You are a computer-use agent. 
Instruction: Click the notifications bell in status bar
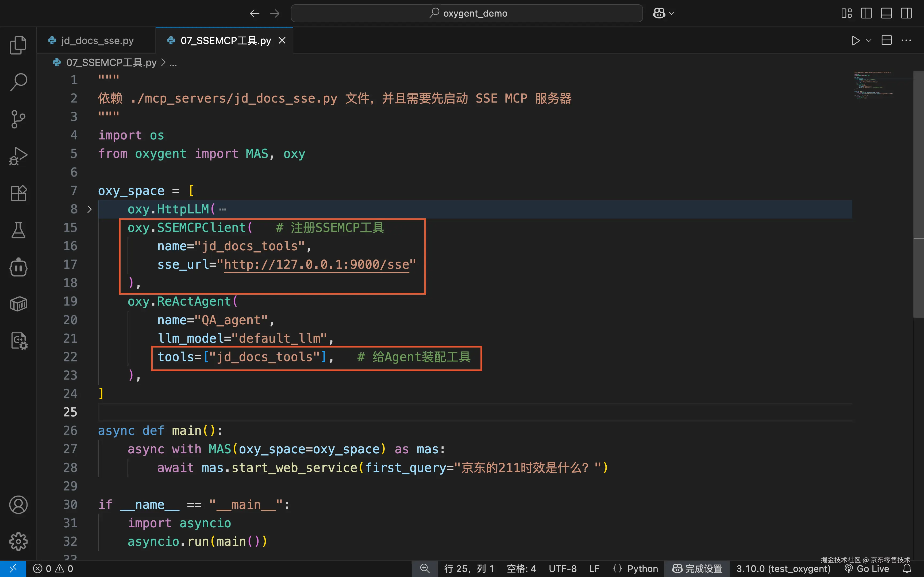(907, 569)
